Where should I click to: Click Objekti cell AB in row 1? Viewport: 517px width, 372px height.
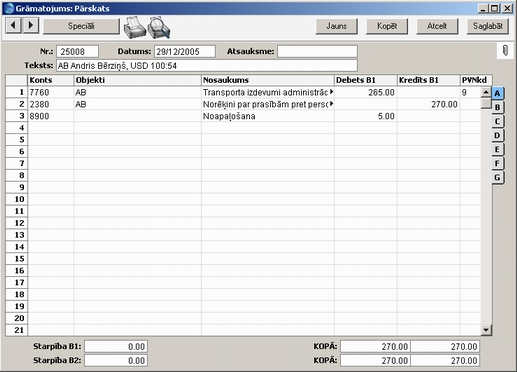click(x=137, y=92)
